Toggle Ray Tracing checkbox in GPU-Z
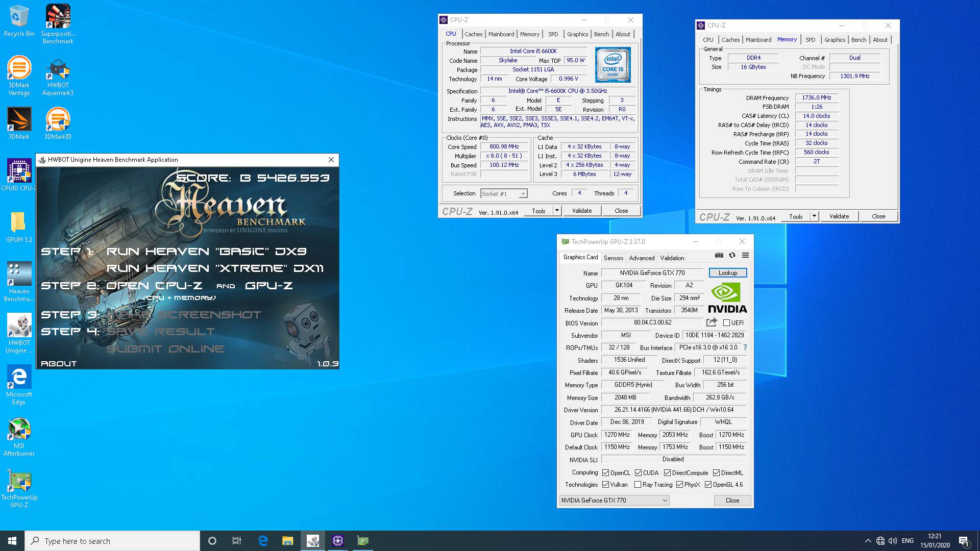The image size is (980, 551). 638,485
